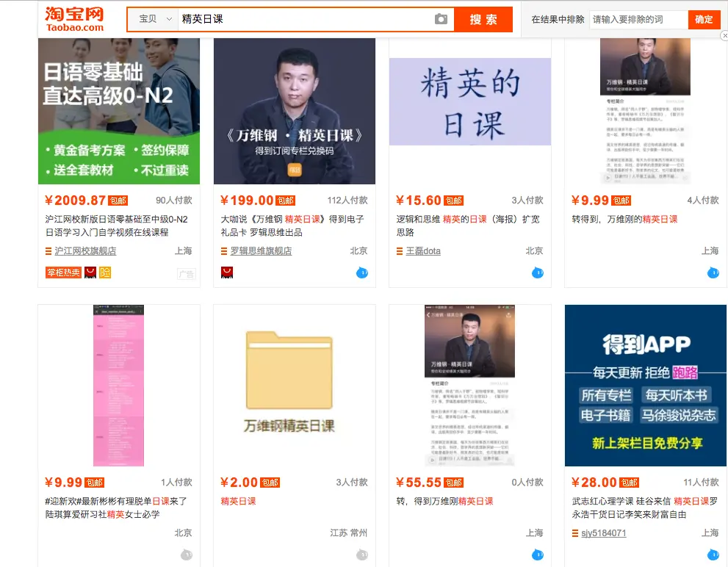Image resolution: width=728 pixels, height=567 pixels.
Task: Click the price ¥28.00
Action: click(x=594, y=483)
